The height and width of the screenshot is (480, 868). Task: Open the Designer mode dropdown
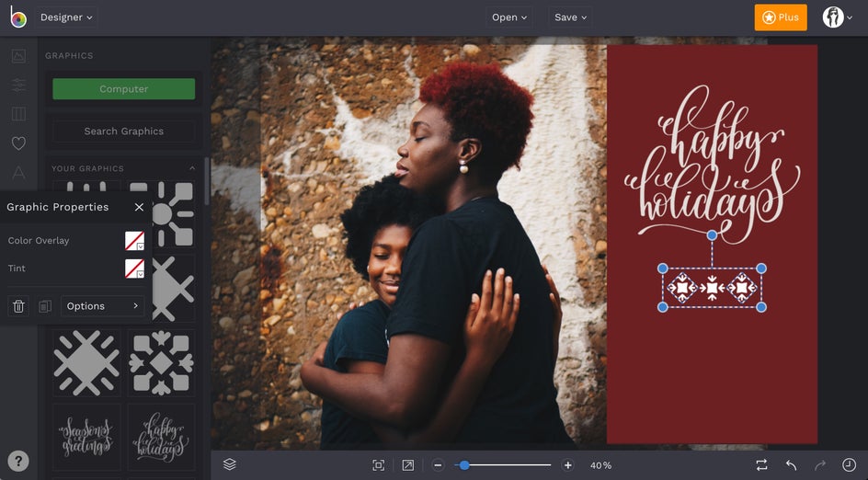(x=66, y=17)
